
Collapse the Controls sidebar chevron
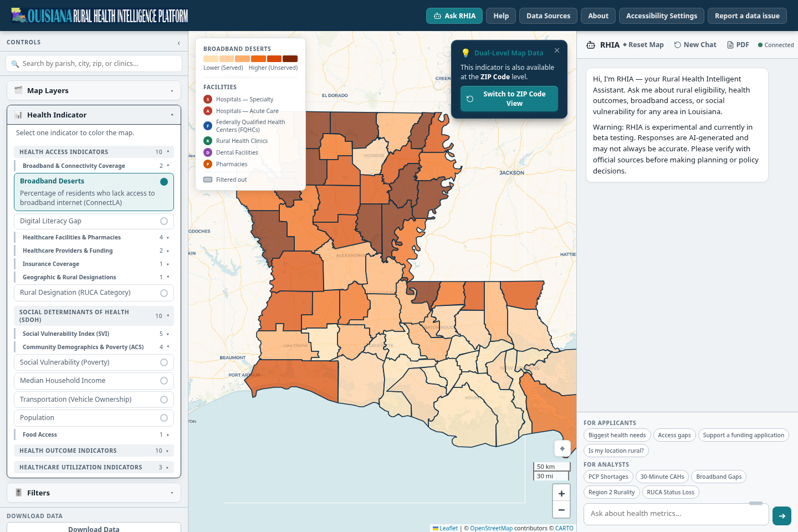click(x=178, y=43)
